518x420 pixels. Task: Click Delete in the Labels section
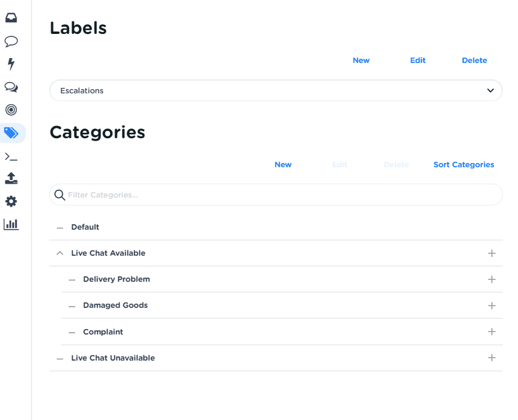point(474,61)
